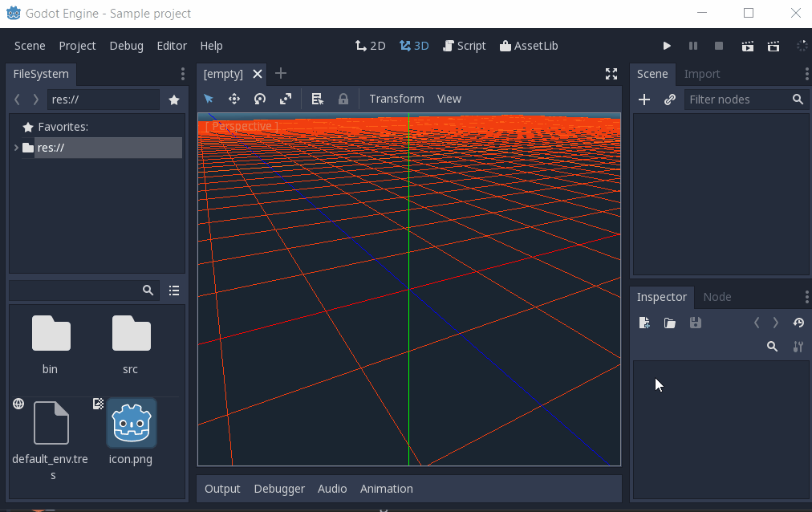Viewport: 812px width, 512px height.
Task: Toggle the lock selected object icon
Action: point(343,99)
